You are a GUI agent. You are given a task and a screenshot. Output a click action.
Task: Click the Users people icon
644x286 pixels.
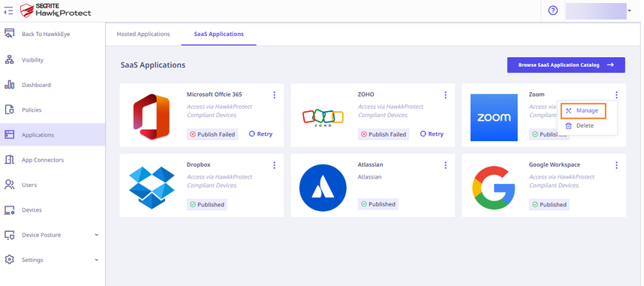(x=9, y=185)
